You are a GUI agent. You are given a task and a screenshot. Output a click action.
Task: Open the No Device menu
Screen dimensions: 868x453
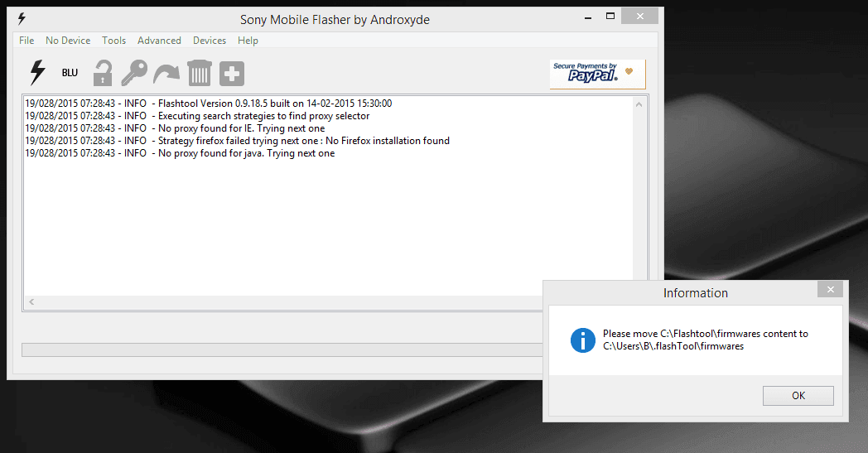(x=68, y=41)
